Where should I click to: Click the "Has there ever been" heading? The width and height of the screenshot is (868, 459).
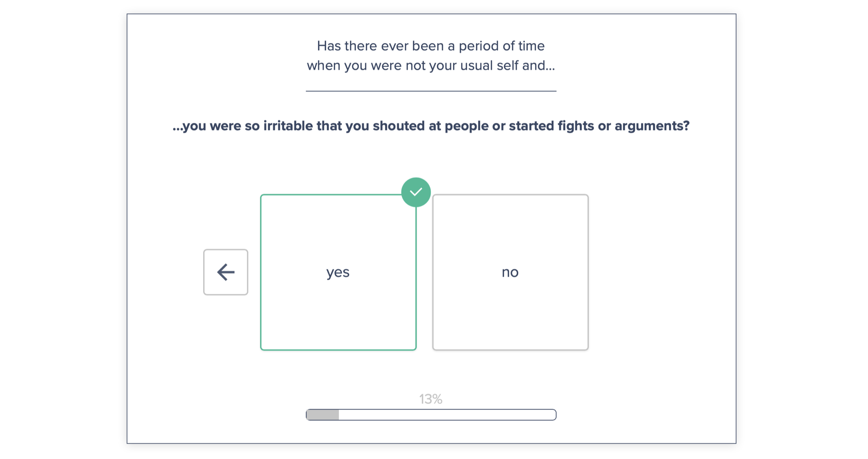pyautogui.click(x=431, y=46)
